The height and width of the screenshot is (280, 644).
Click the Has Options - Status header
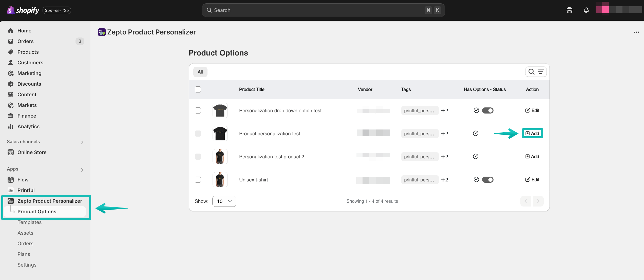484,89
